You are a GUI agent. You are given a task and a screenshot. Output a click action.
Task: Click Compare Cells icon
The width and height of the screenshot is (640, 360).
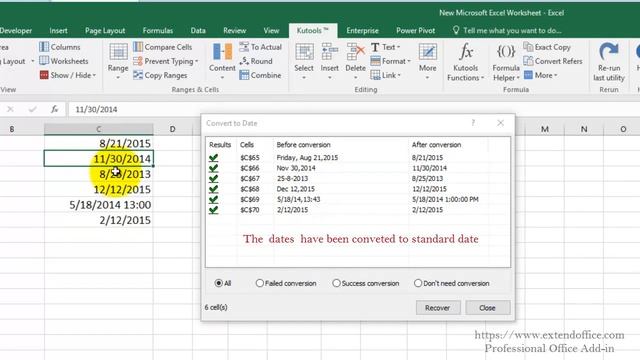(138, 47)
